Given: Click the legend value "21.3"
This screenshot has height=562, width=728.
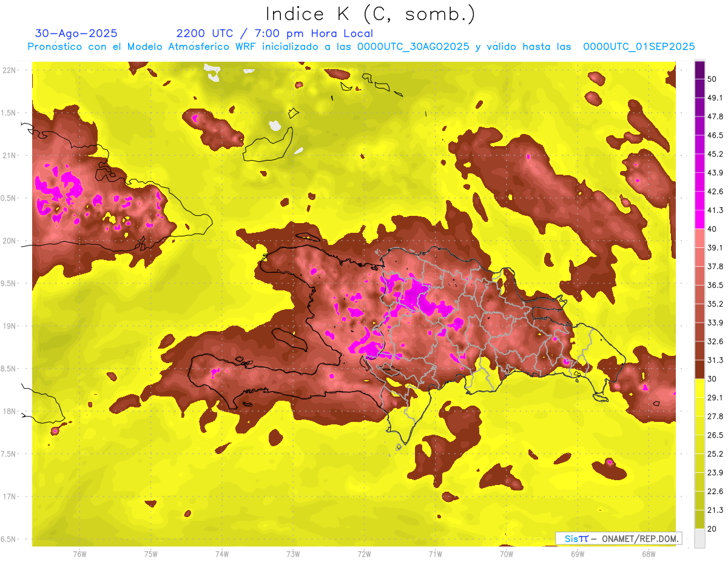Looking at the screenshot, I should tap(715, 510).
